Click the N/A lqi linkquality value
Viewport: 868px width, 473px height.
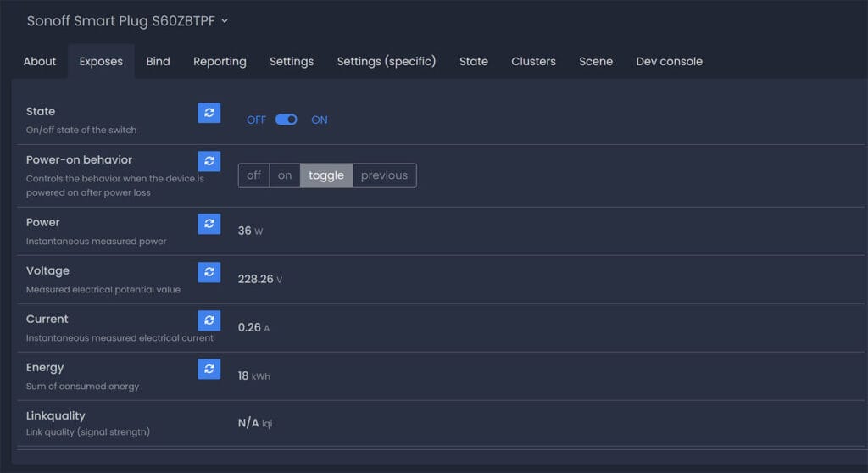[x=255, y=423]
